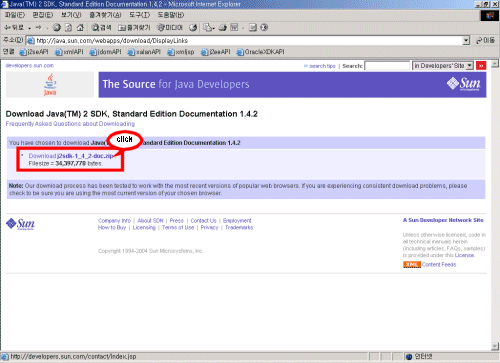Viewport: 500px width, 363px height.
Task: Click the address bar URL field
Action: click(249, 41)
